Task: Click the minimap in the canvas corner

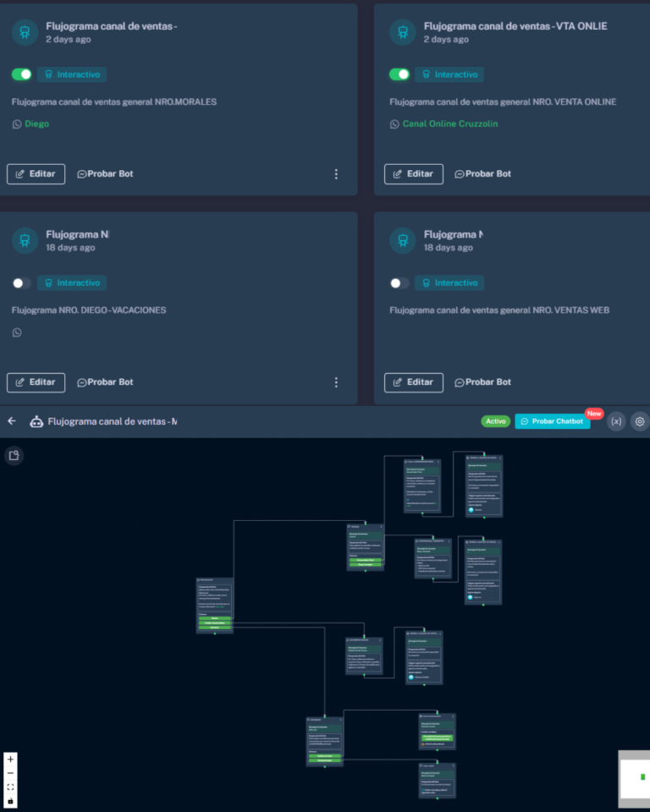Action: point(634,776)
